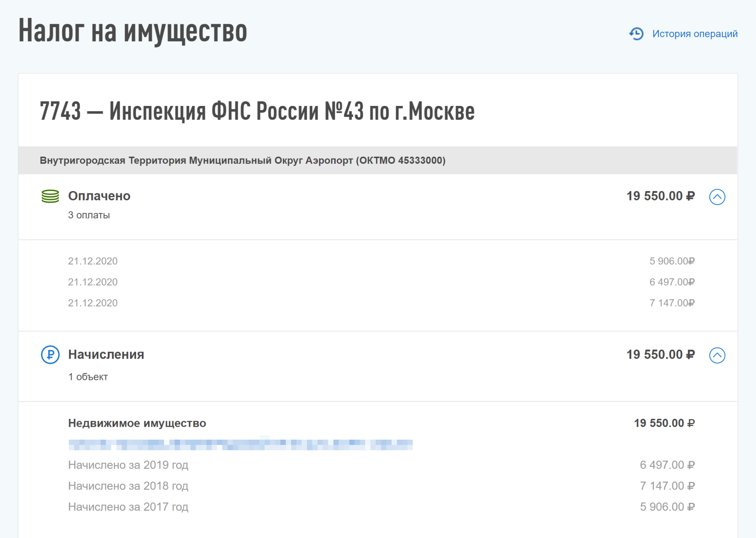Click the Инспекция ФНС России №43 title
The image size is (756, 538).
(257, 111)
